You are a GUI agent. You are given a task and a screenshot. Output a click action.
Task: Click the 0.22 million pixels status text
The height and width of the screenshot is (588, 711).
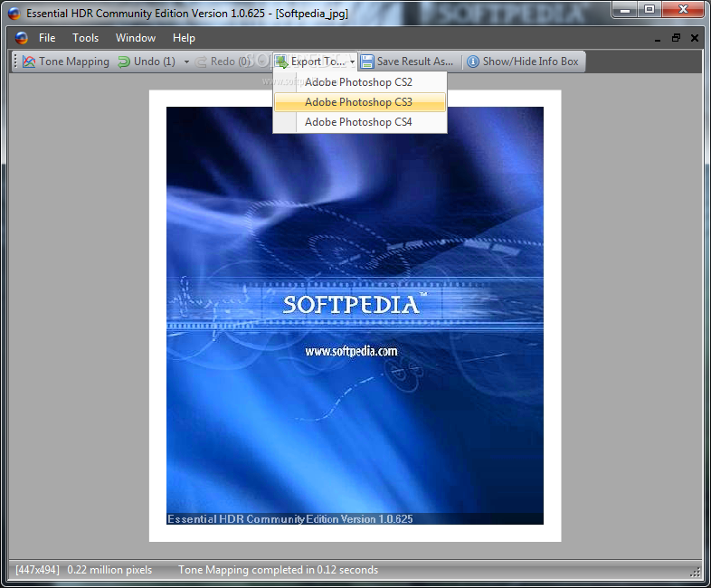pyautogui.click(x=109, y=570)
